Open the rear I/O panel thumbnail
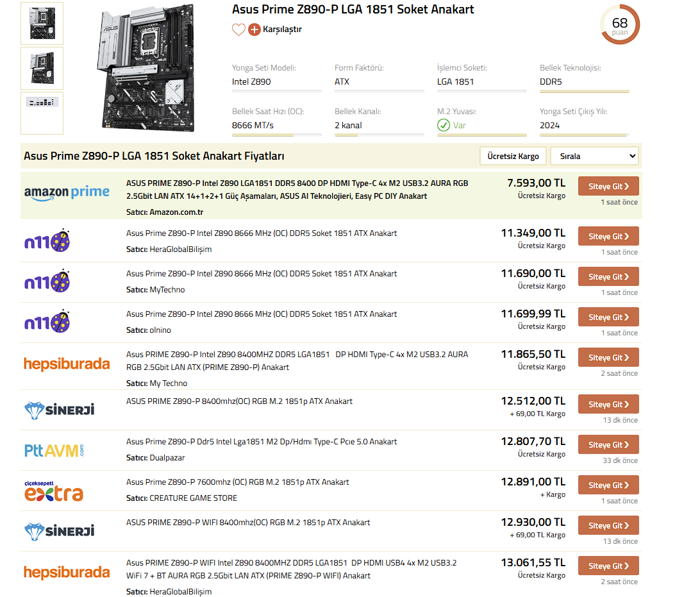The width and height of the screenshot is (700, 597). click(x=42, y=113)
